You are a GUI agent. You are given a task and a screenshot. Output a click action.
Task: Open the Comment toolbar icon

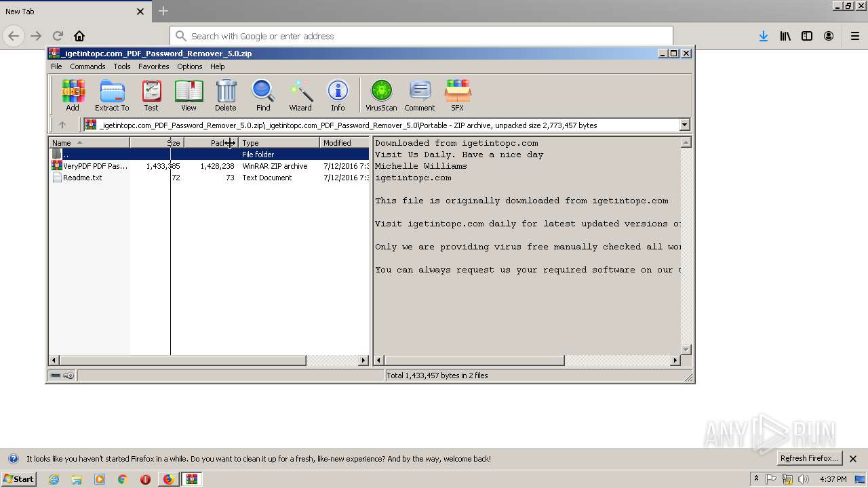tap(420, 95)
